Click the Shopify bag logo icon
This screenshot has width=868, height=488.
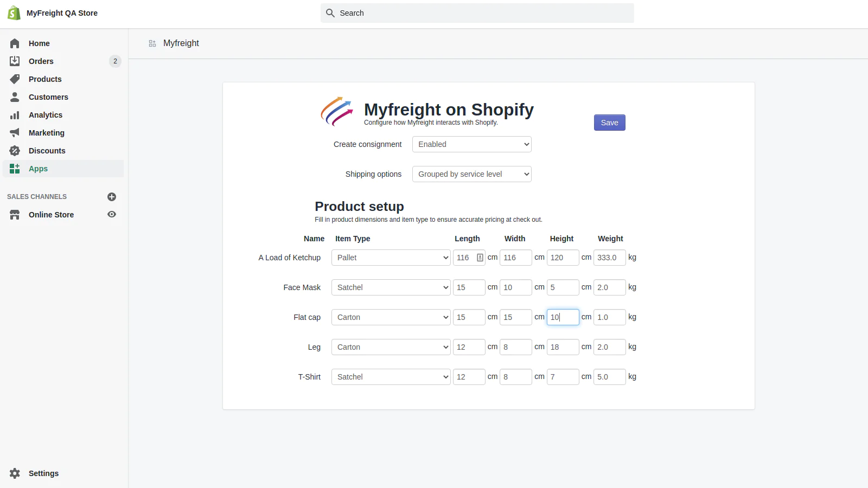click(14, 13)
